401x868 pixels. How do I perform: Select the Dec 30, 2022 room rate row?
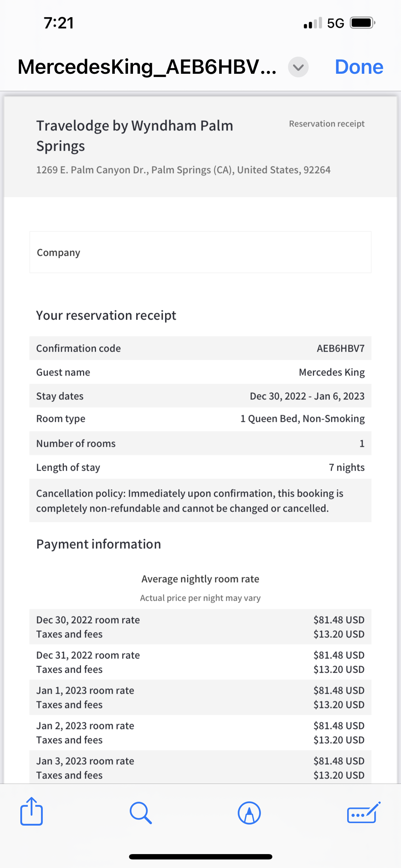[200, 627]
